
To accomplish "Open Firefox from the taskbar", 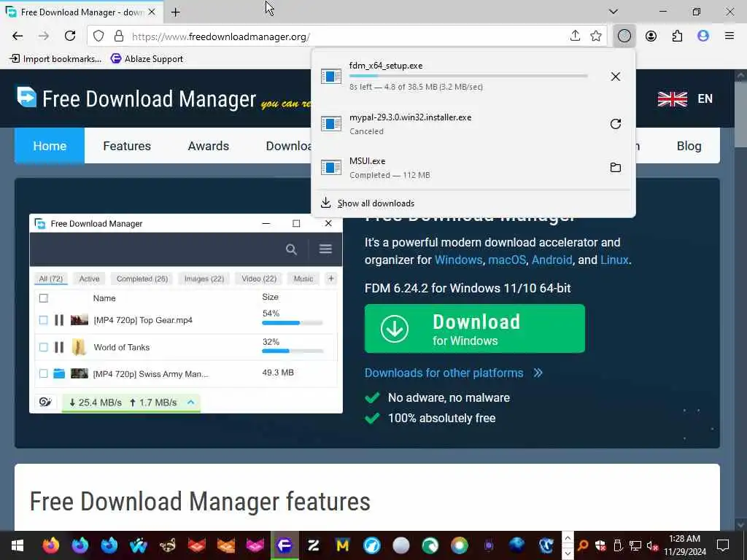I will point(50,545).
